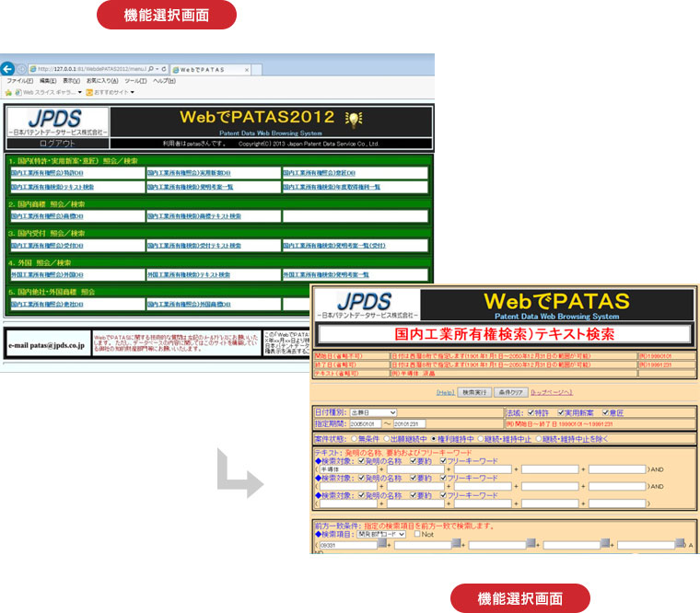Click the トップページへ link
The height and width of the screenshot is (613, 700).
552,393
